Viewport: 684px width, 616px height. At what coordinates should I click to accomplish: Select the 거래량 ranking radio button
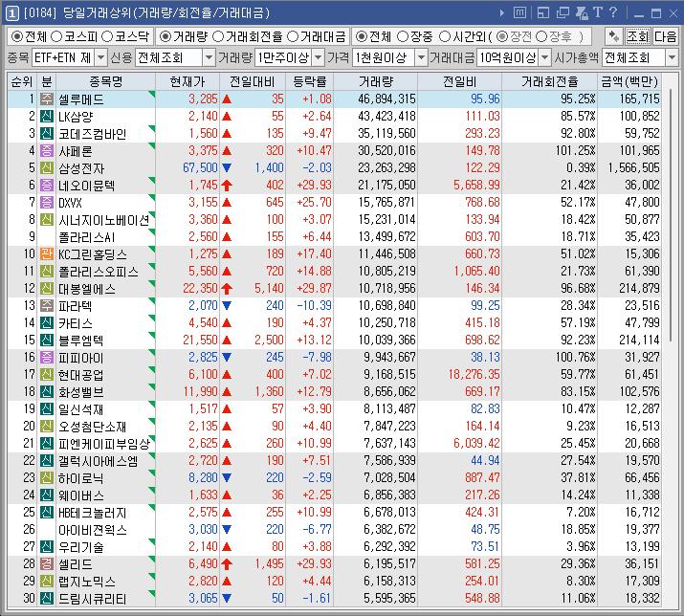point(165,36)
